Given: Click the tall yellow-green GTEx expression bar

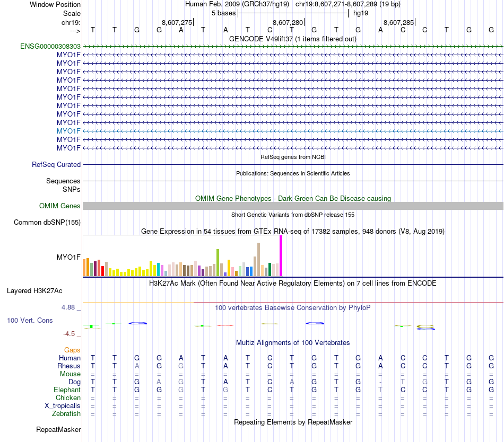Looking at the screenshot, I should [218, 262].
